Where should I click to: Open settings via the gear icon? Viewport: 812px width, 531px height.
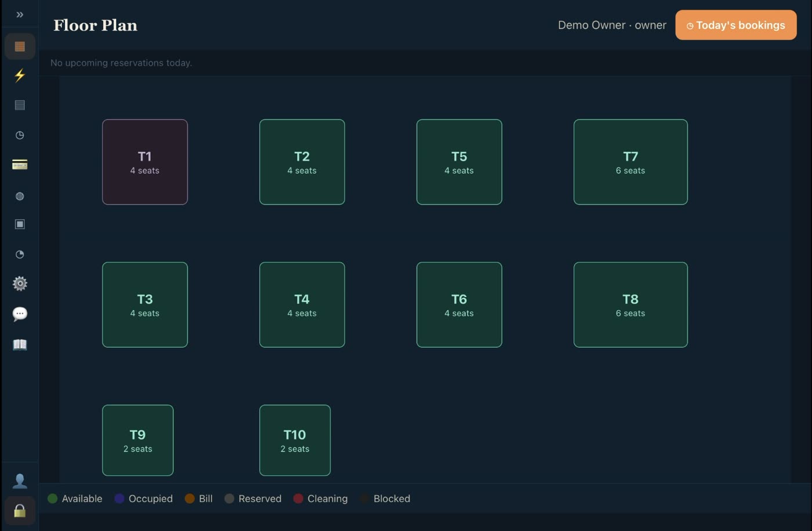coord(20,283)
